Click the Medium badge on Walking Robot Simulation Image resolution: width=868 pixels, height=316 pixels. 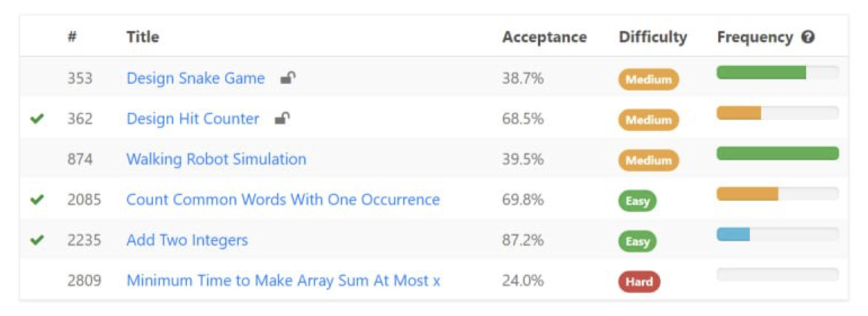coord(648,160)
